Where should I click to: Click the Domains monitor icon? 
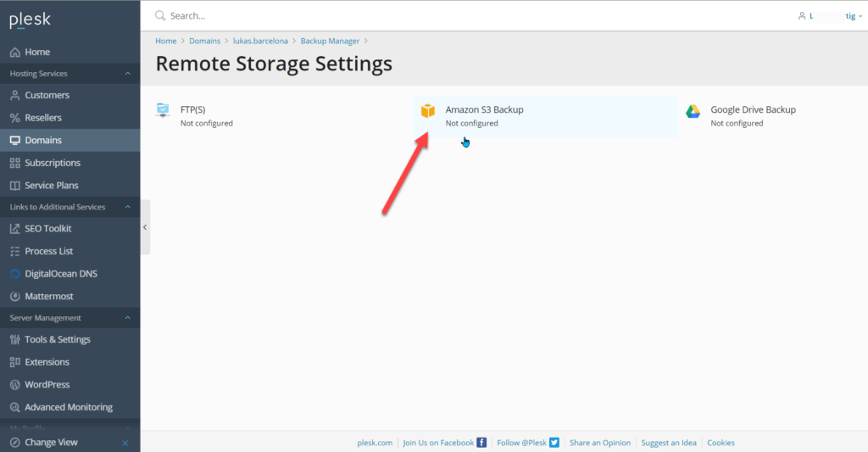click(x=15, y=140)
